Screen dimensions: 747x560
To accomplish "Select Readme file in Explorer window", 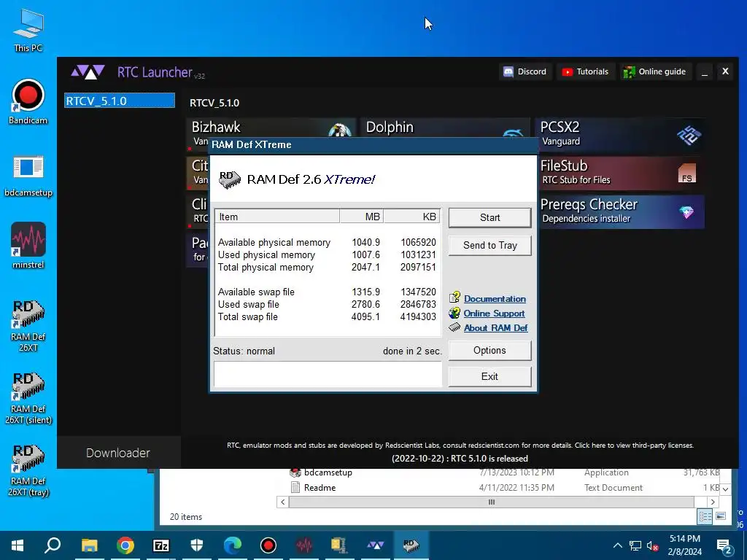I will 505,488.
